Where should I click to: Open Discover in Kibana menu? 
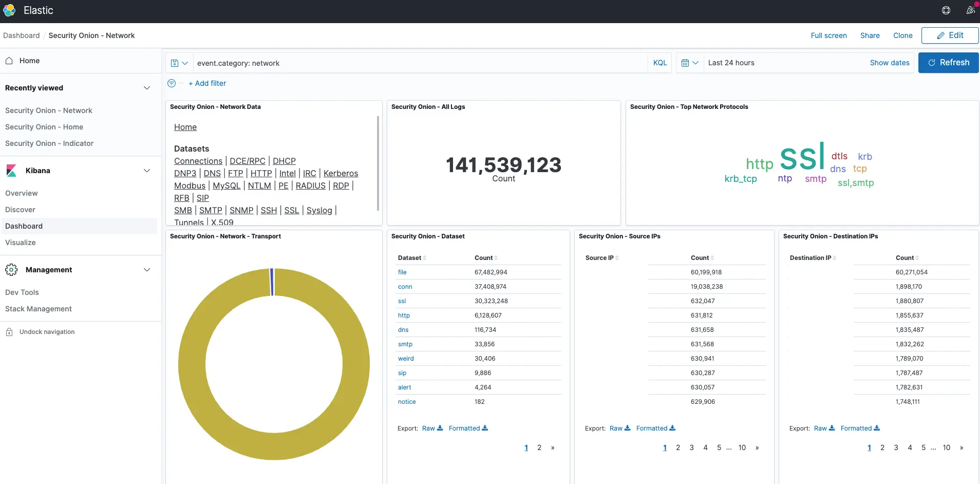click(x=20, y=210)
